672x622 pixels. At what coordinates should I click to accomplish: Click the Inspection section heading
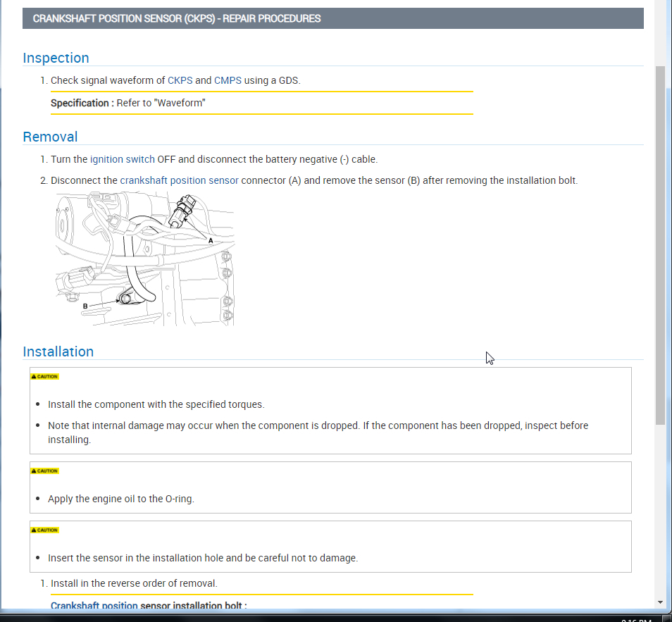coord(56,58)
